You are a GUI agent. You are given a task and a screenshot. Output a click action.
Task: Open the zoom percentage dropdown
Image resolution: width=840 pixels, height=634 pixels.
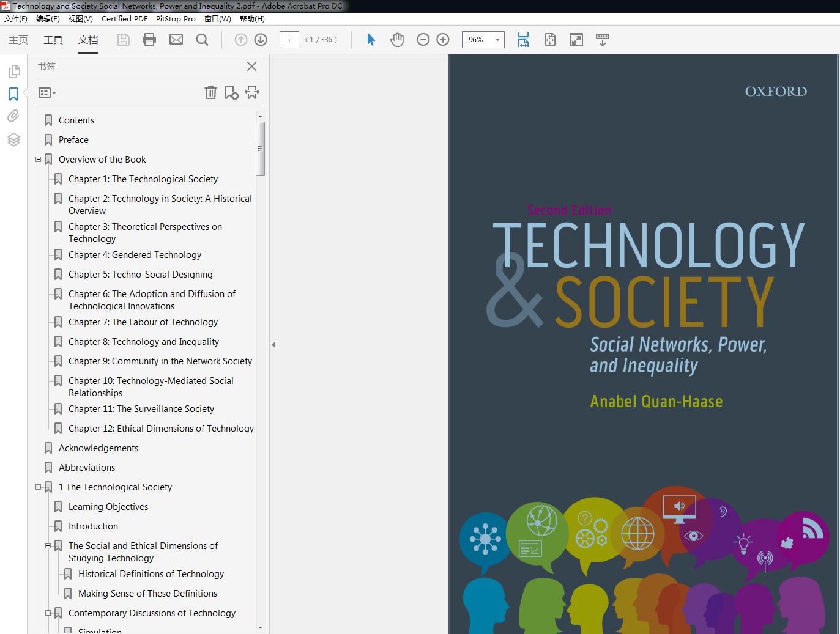click(497, 40)
